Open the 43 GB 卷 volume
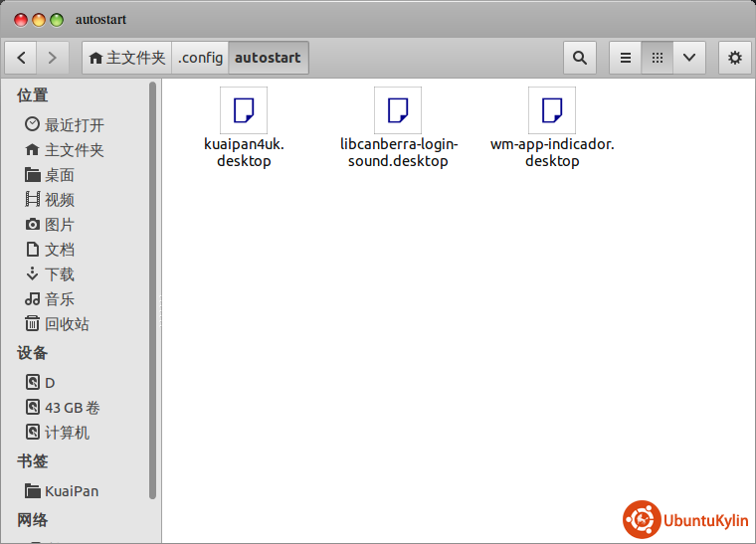The image size is (756, 544). 72,408
